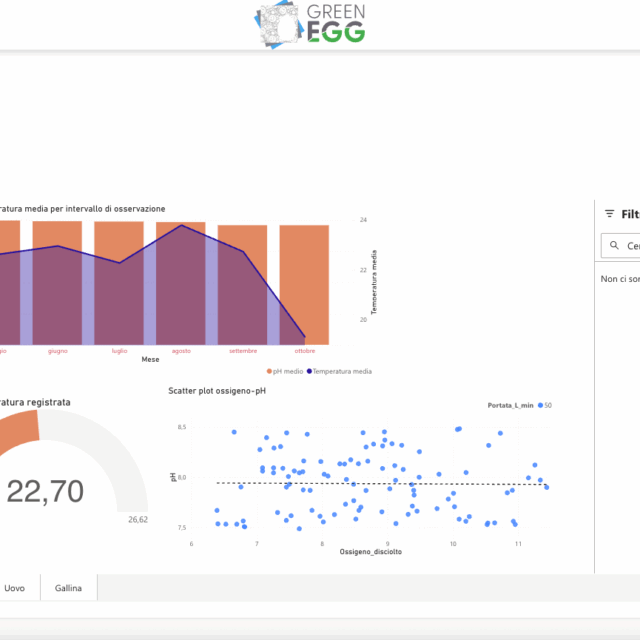640x640 pixels.
Task: Click the luglio axis label
Action: pos(119,351)
